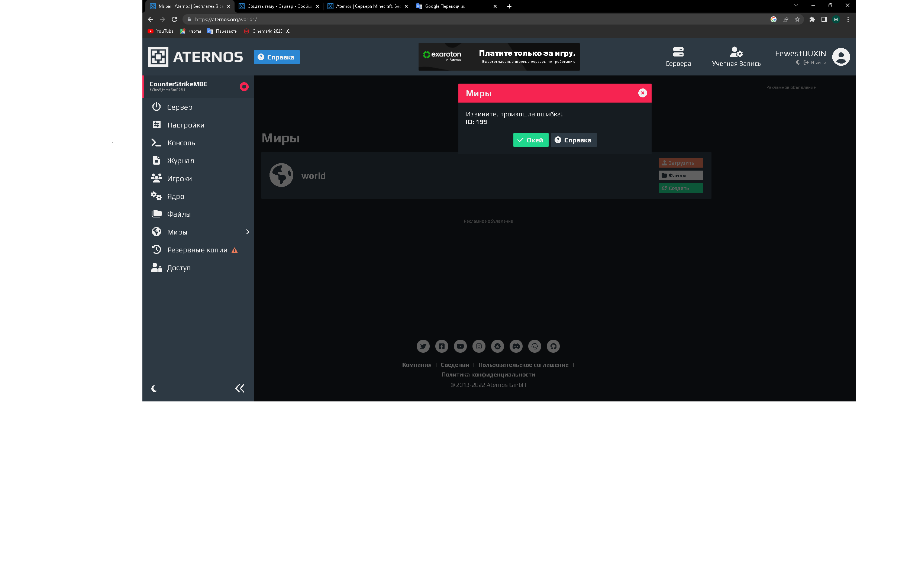Switch to Aternos Сервера Minecraft tab
Image resolution: width=907 pixels, height=588 pixels.
point(368,6)
